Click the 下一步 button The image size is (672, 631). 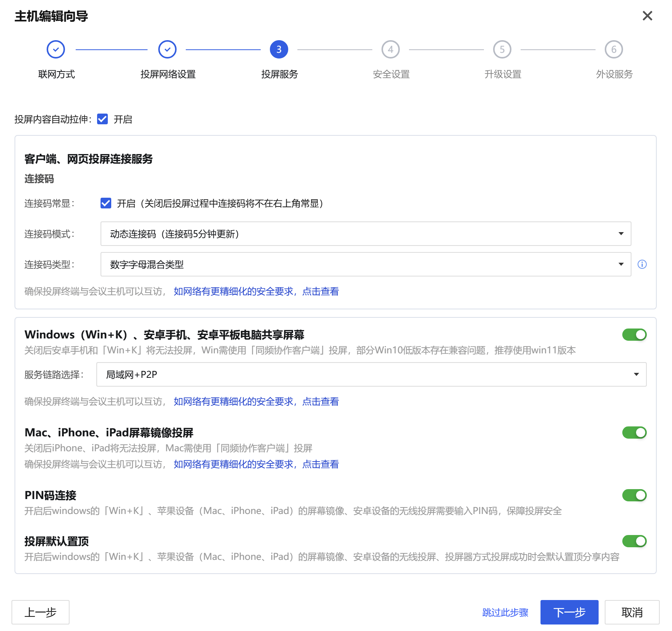pos(569,612)
